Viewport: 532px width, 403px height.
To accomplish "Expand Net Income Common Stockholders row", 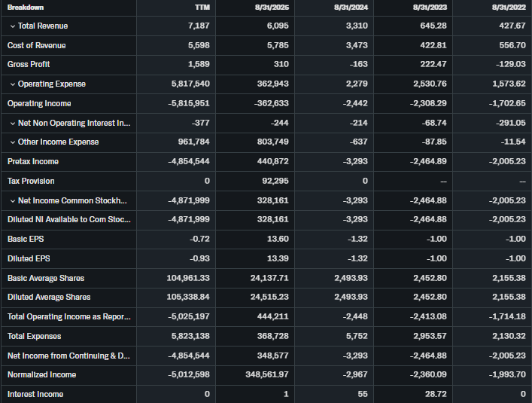I will point(12,200).
